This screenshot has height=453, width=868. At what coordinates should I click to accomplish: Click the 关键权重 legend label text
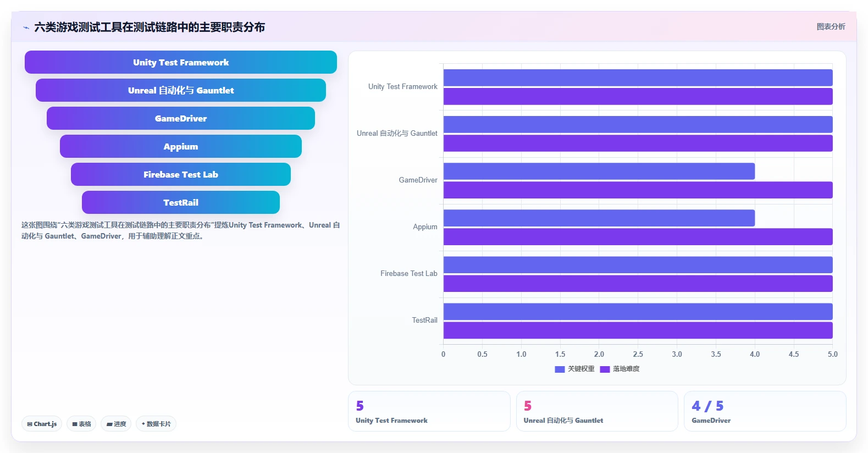(581, 369)
